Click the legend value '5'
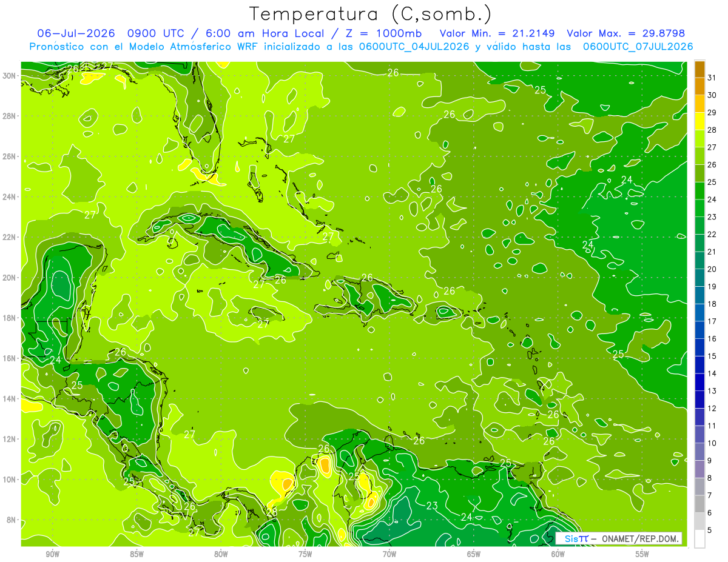This screenshot has height=562, width=728. point(710,530)
